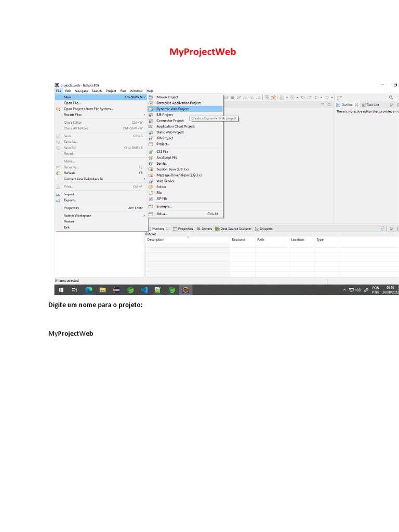This screenshot has height=532, width=399.
Task: Switch to the Properties tab
Action: tap(183, 229)
